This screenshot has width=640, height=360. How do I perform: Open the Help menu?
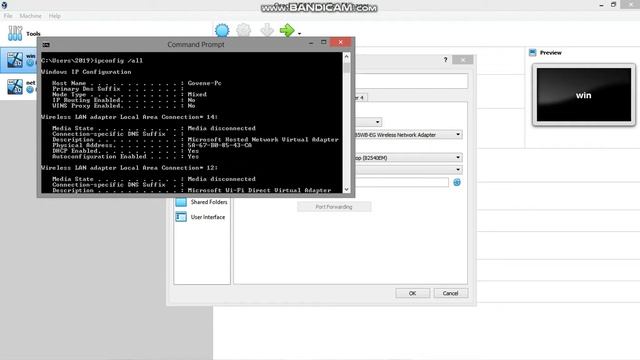pos(54,16)
